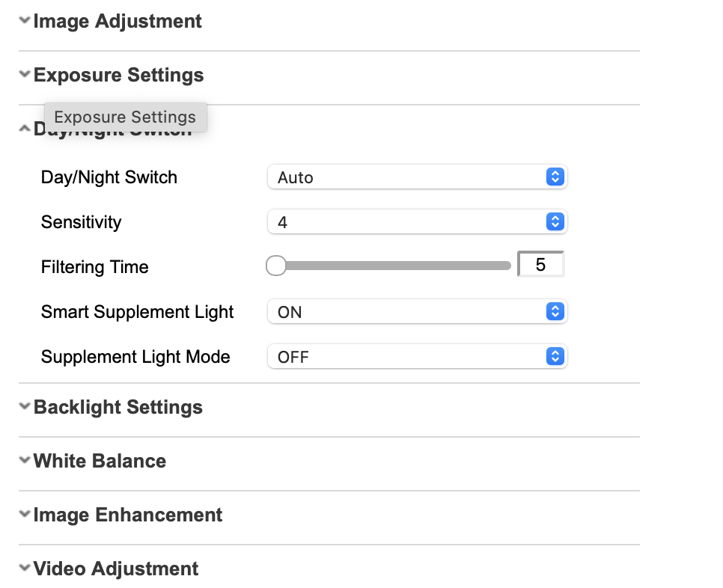Open the Supplement Light Mode dropdown
The height and width of the screenshot is (588, 723).
pos(417,357)
